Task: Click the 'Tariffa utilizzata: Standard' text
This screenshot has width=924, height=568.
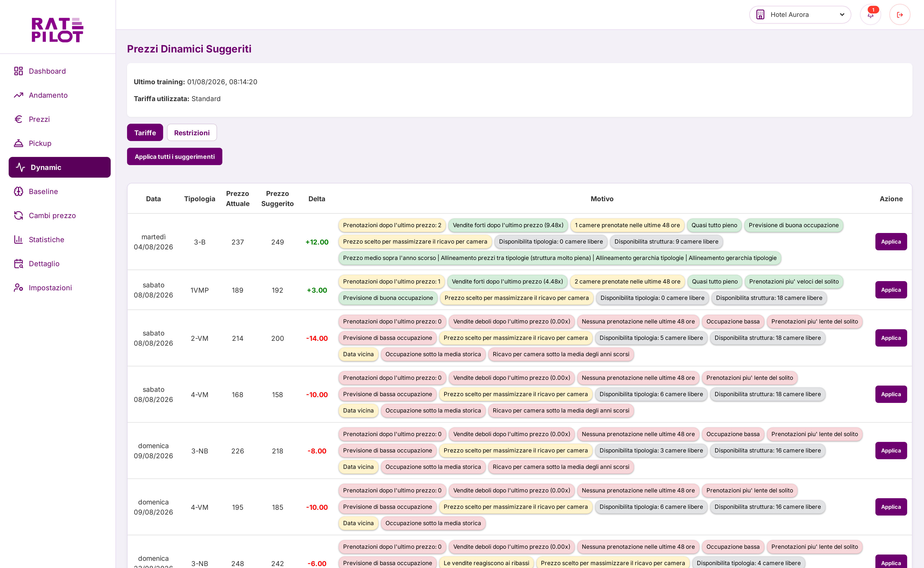Action: coord(177,98)
